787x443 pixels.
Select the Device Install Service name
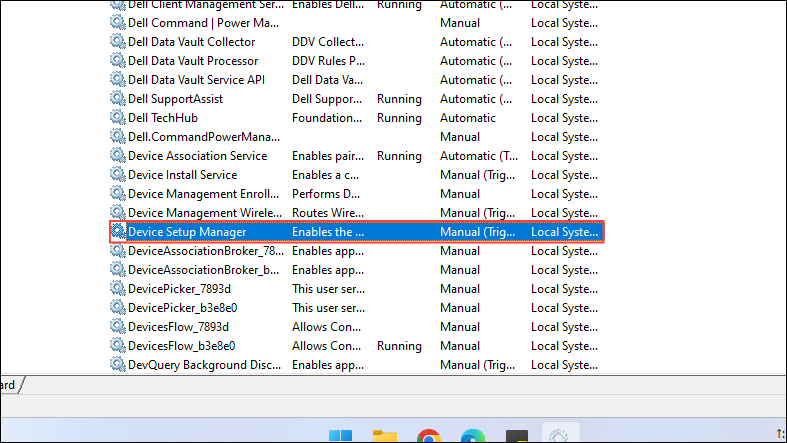(182, 175)
